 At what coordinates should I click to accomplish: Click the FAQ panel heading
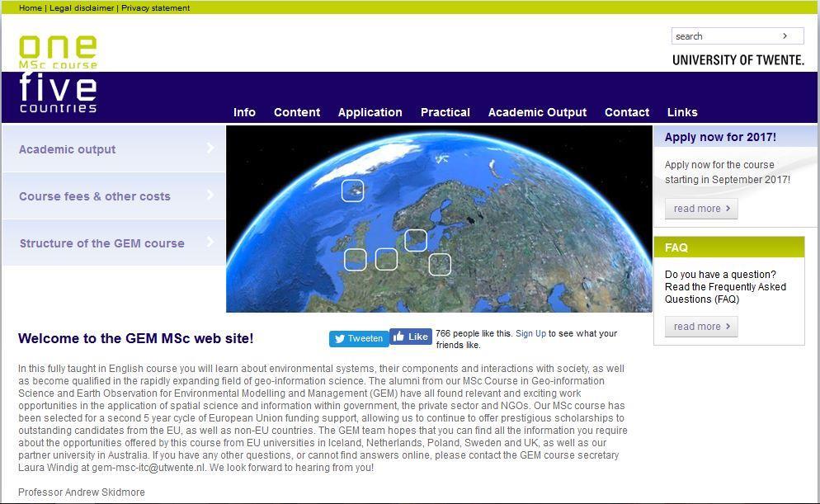(676, 247)
